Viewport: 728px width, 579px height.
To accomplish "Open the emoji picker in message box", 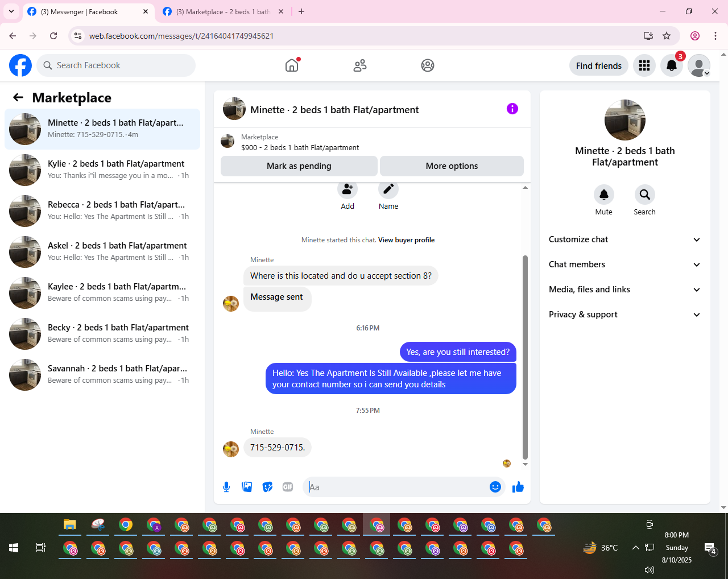I will pos(495,487).
